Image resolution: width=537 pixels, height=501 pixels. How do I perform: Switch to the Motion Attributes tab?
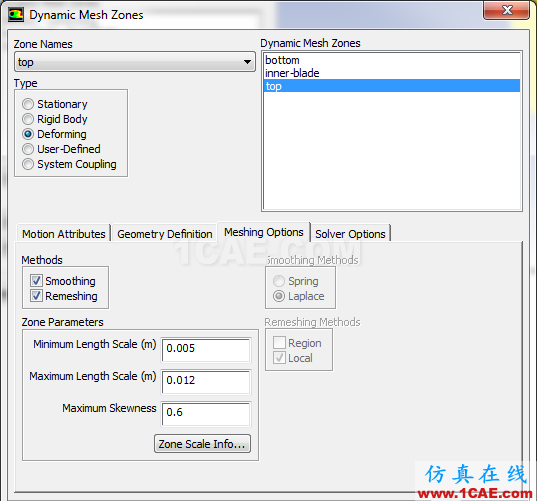[64, 234]
